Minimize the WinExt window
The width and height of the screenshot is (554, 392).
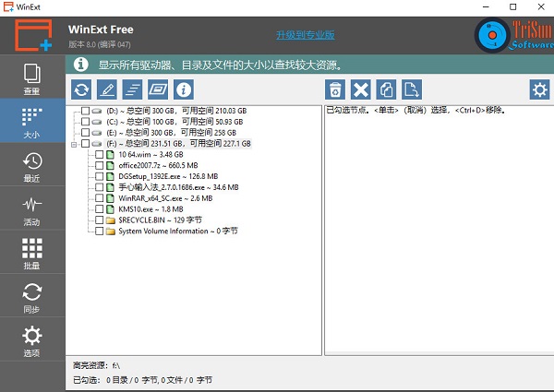pos(486,7)
